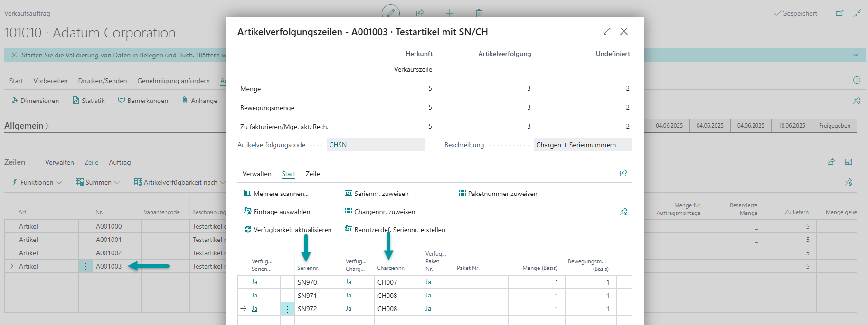Click Einträge auswählen action

pyautogui.click(x=277, y=212)
